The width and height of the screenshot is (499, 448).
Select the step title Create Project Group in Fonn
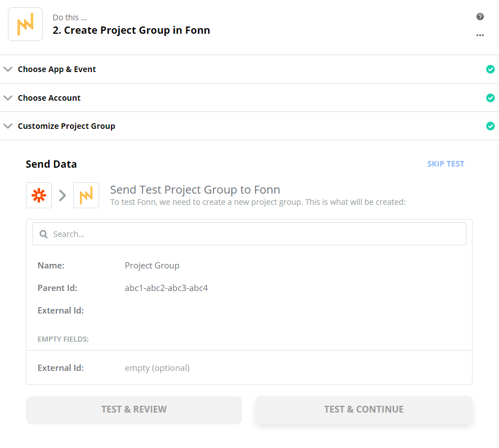pyautogui.click(x=131, y=30)
